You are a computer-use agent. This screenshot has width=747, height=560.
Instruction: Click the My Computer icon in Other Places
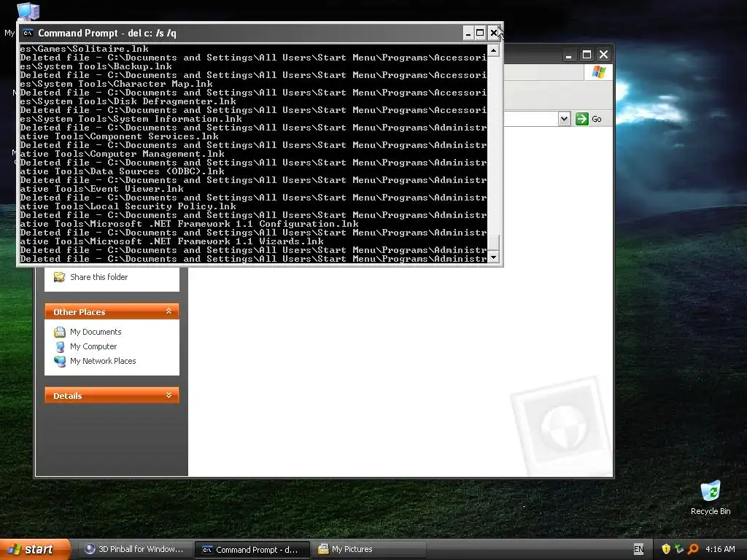pyautogui.click(x=60, y=346)
